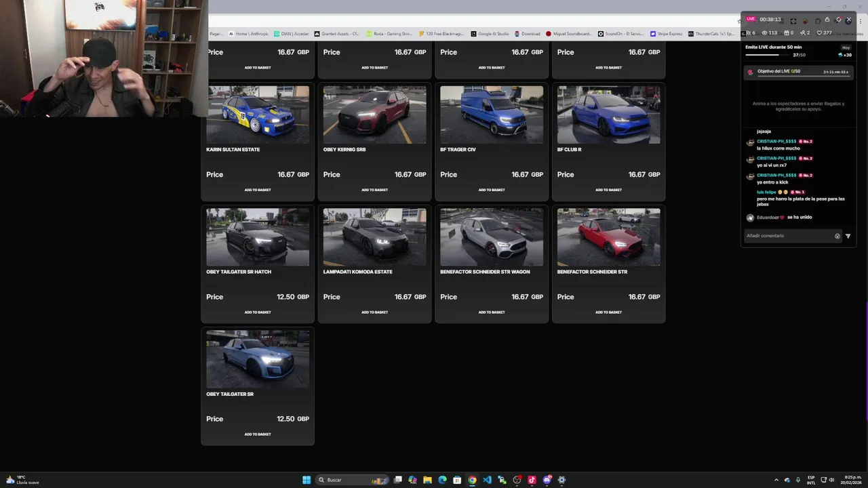868x488 pixels.
Task: Open Google AI Studio bookmark
Action: click(490, 33)
